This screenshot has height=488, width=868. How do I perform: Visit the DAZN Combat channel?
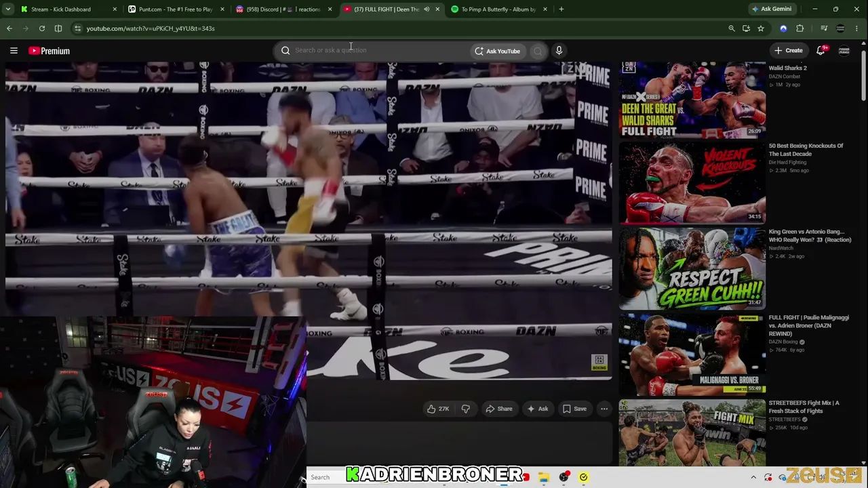[785, 77]
